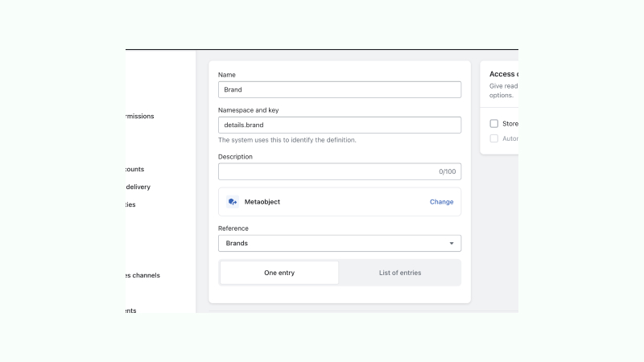Open the Reference dropdown showing Brands
Viewport: 644px width, 362px height.
pos(339,244)
